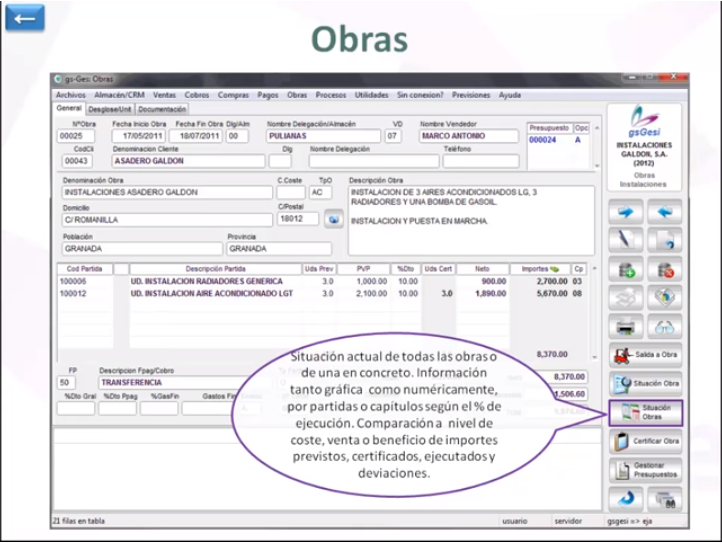Select row UD. INSTALACION RADIADORES GENERICA
The width and height of the screenshot is (722, 544).
tap(321, 281)
